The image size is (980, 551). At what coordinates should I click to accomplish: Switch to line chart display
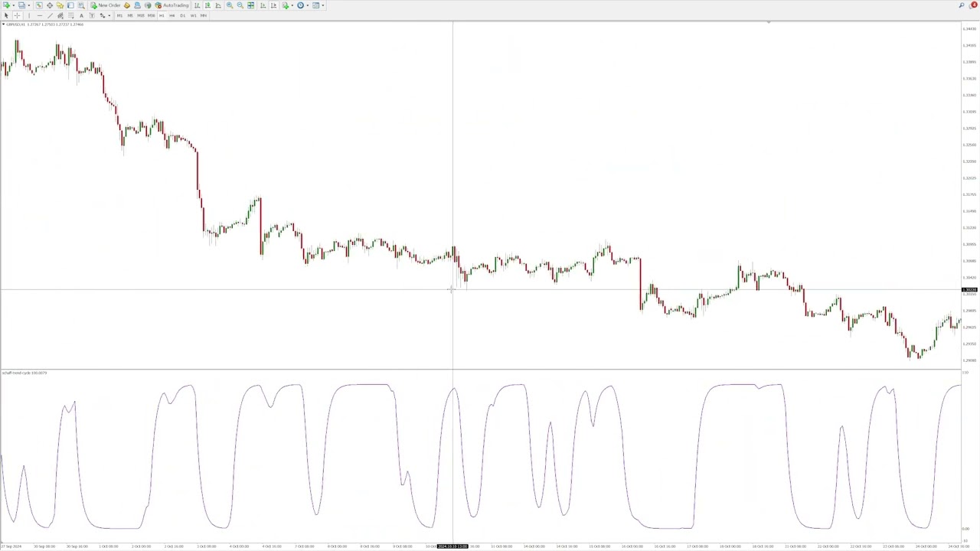[x=217, y=5]
